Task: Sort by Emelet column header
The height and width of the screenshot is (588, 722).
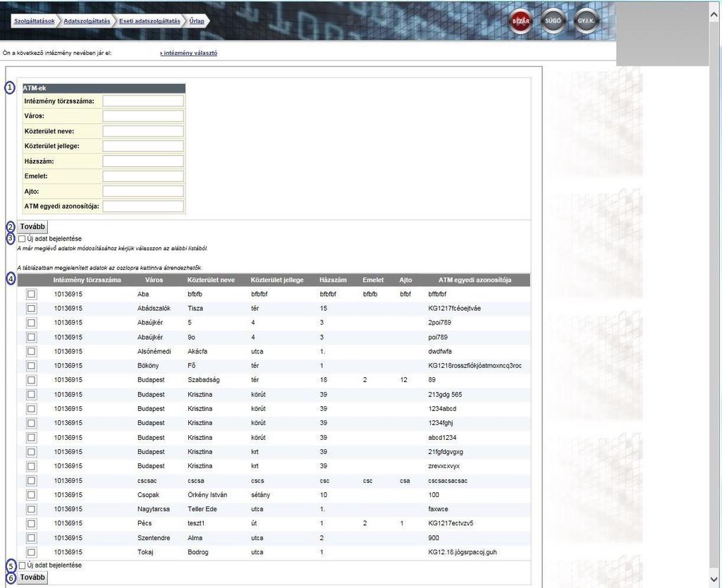Action: pos(373,280)
